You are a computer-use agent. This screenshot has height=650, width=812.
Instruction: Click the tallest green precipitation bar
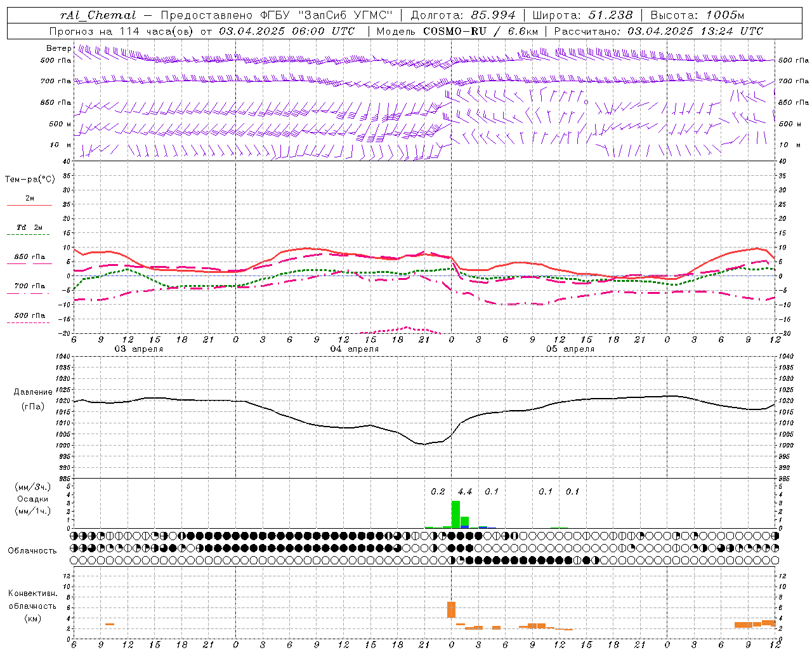[x=455, y=515]
